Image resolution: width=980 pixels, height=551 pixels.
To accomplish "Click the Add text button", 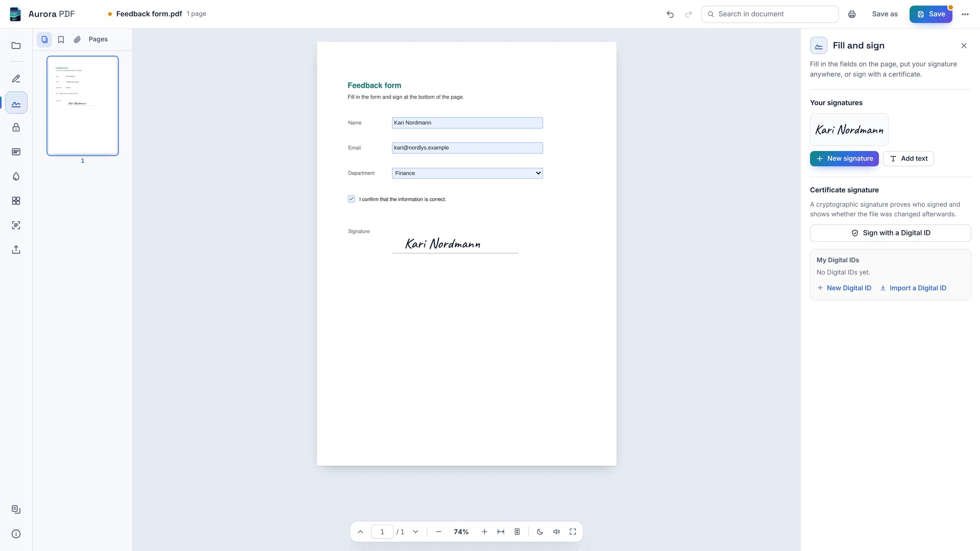I will click(x=908, y=159).
